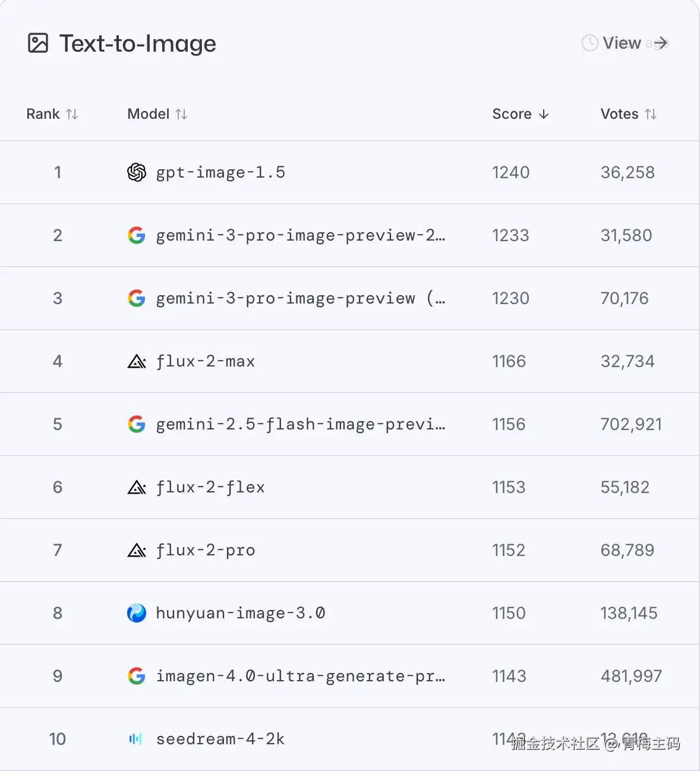Screen dimensions: 700x771
Task: Open the gpt-image-1.5 model entry
Action: click(x=220, y=172)
